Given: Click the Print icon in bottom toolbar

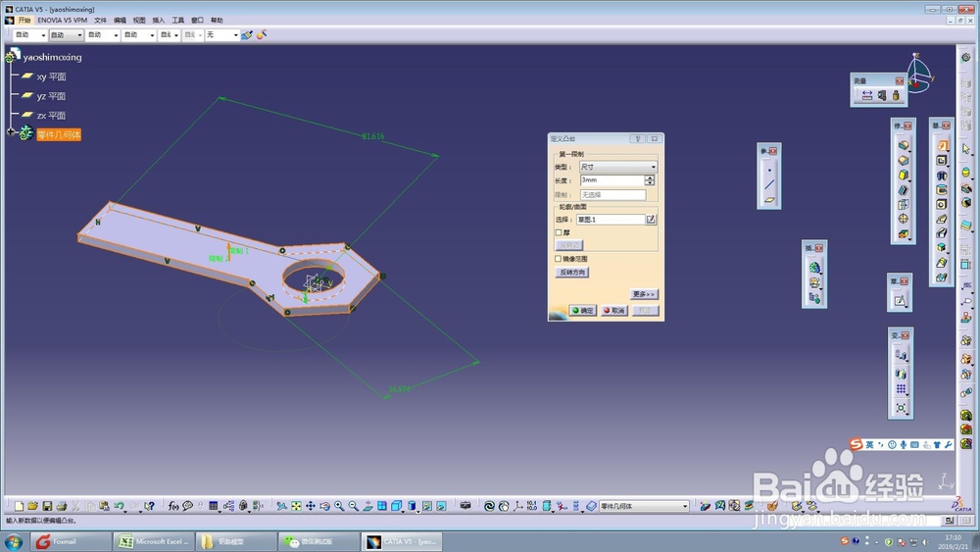Looking at the screenshot, I should pyautogui.click(x=61, y=506).
